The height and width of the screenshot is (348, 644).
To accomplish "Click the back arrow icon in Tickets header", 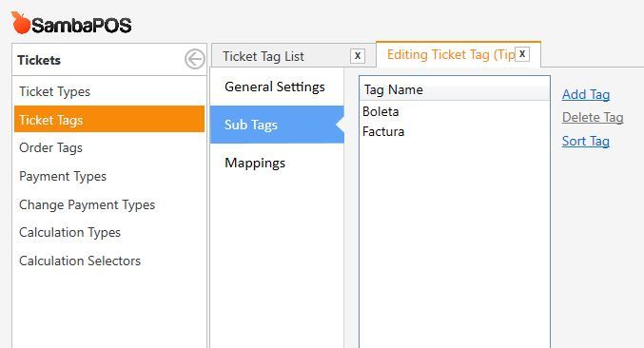I will 195,60.
